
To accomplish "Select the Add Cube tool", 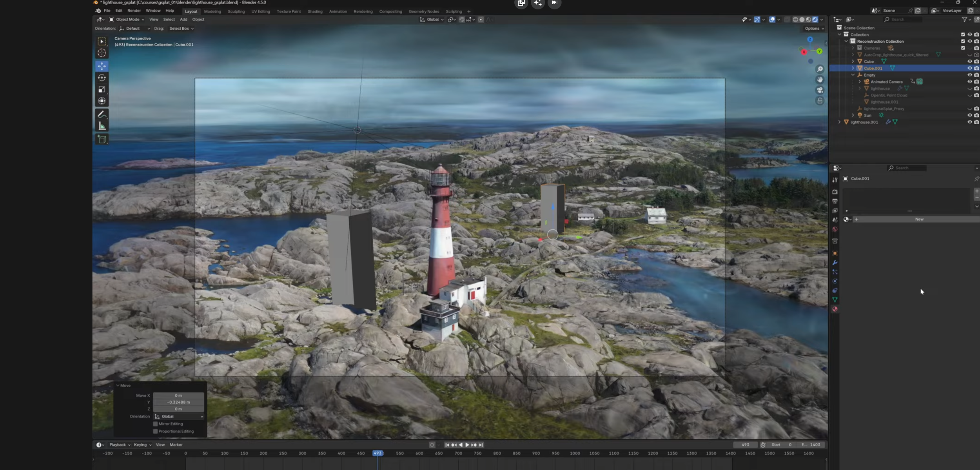I will (x=102, y=139).
